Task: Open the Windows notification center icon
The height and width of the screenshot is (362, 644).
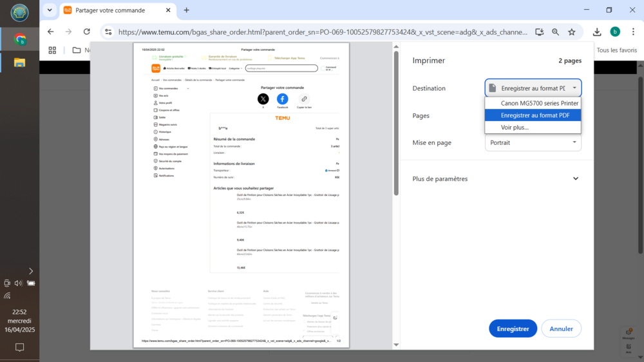Action: tap(19, 347)
